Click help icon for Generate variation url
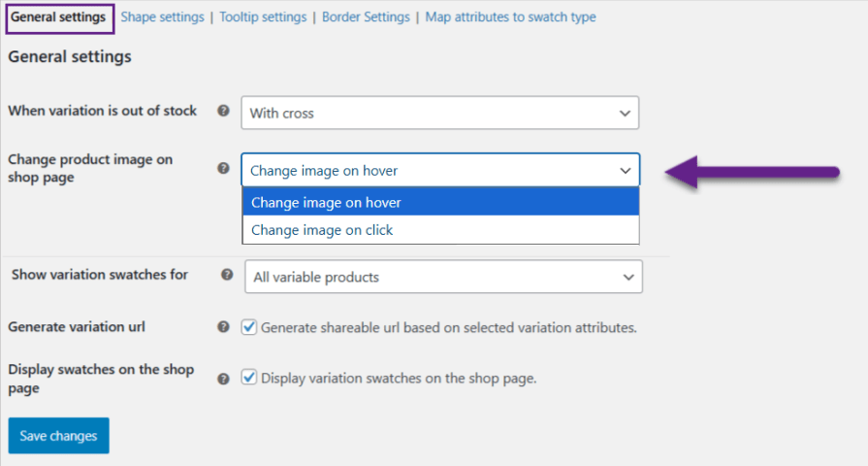Image resolution: width=868 pixels, height=466 pixels. click(223, 327)
